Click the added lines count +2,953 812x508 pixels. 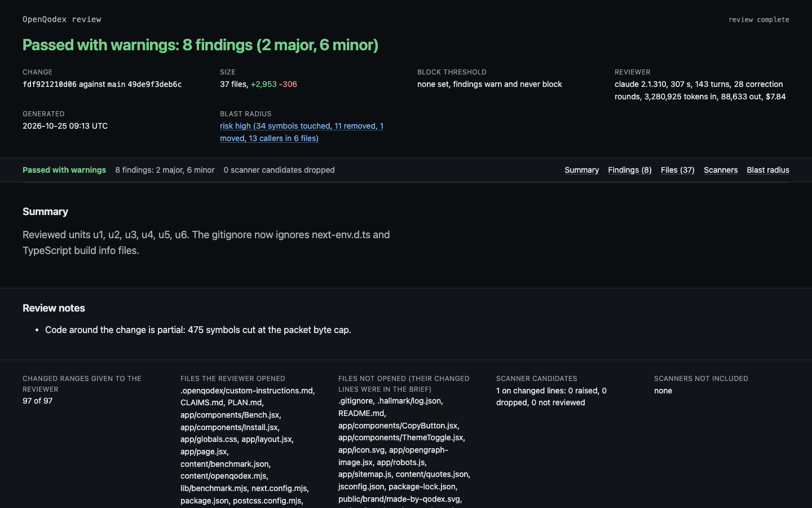pyautogui.click(x=264, y=84)
